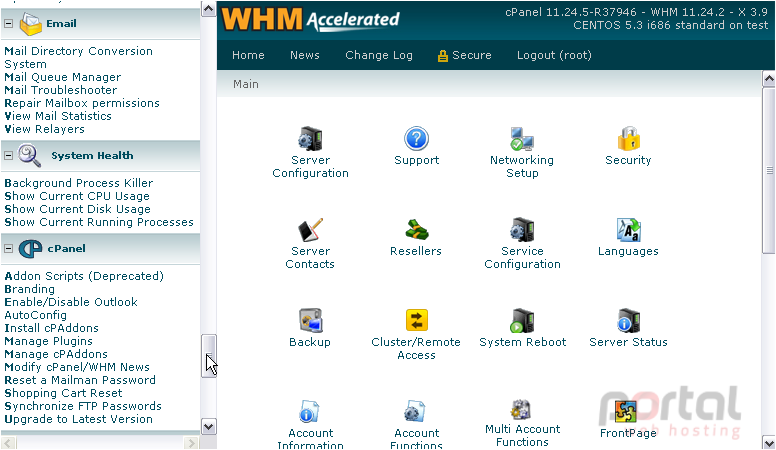Open View Relayers
Image resolution: width=776 pixels, height=450 pixels.
point(44,129)
